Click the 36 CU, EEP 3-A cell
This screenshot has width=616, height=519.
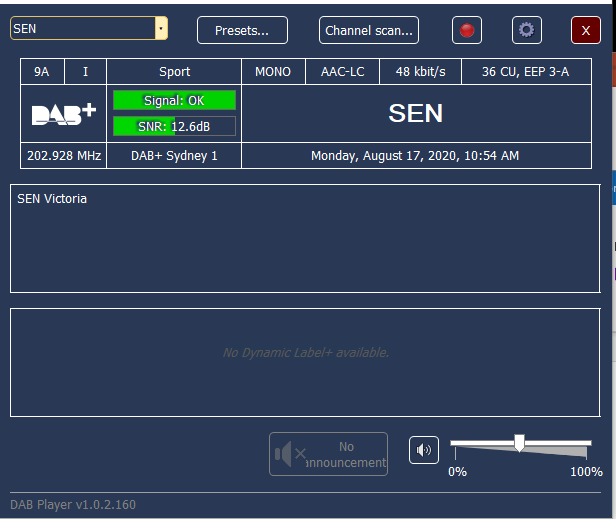click(x=526, y=72)
